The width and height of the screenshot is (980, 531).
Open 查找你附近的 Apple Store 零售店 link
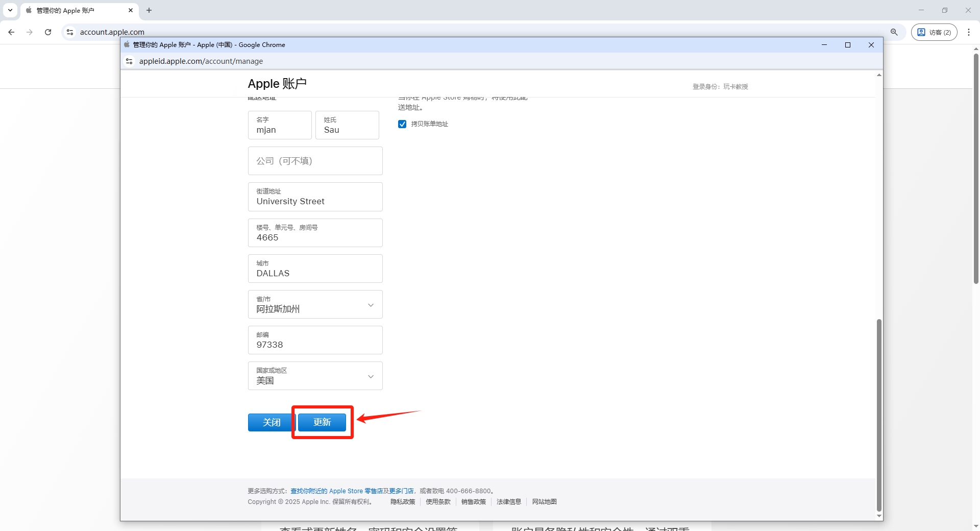(x=336, y=491)
